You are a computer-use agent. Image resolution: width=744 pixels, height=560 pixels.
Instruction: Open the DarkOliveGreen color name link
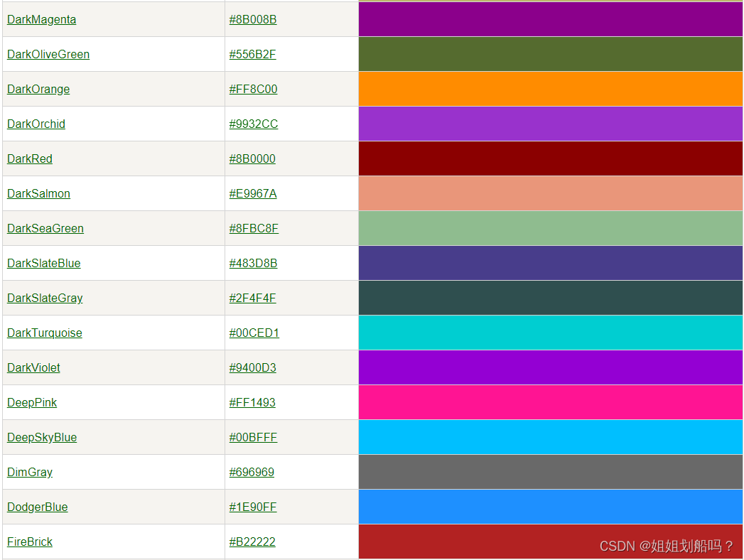[x=48, y=55]
